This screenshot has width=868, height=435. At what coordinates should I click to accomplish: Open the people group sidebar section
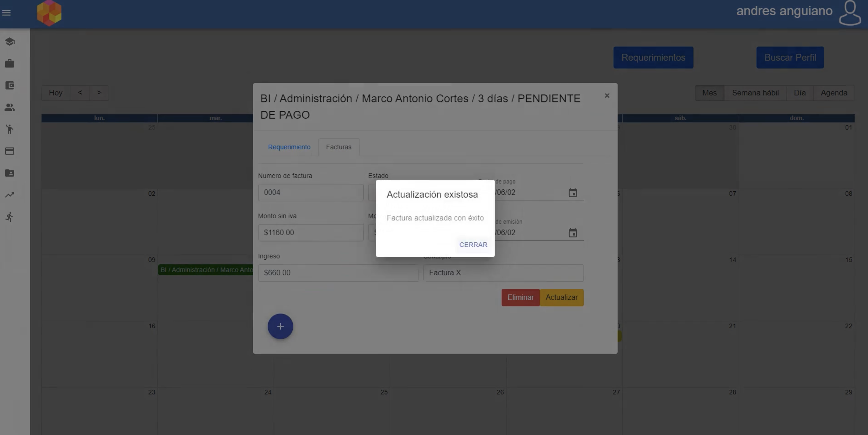click(x=9, y=107)
